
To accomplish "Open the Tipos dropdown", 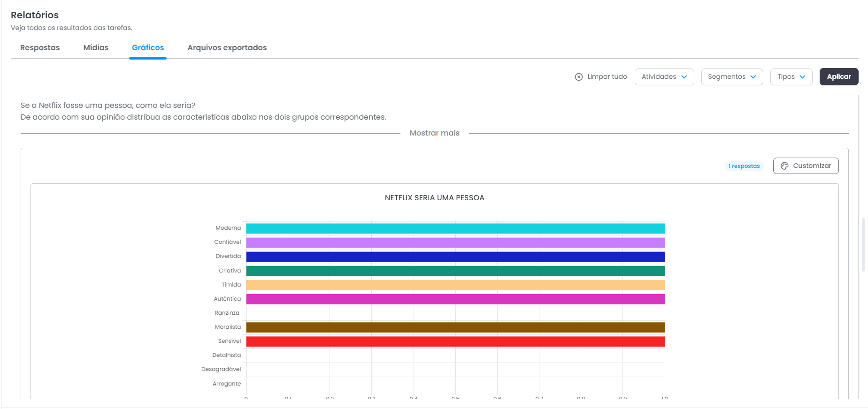I will pos(791,77).
